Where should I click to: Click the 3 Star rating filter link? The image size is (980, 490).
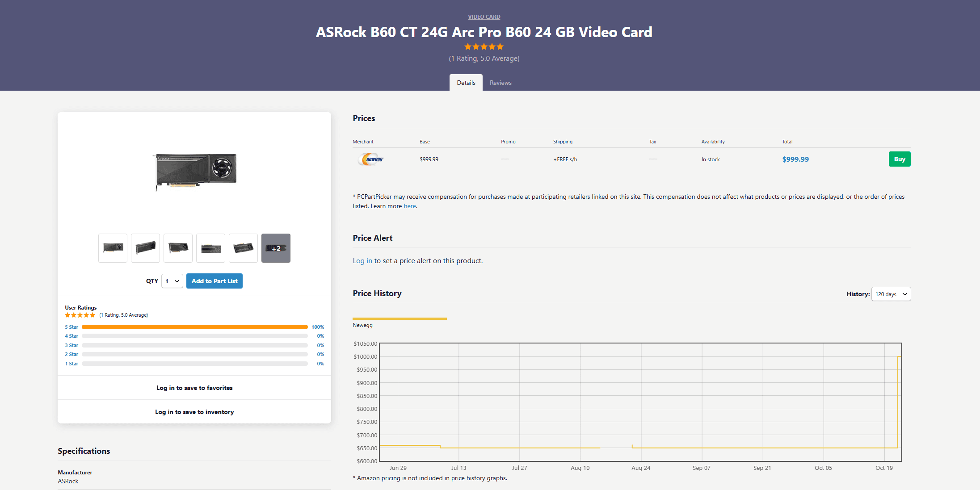click(72, 345)
